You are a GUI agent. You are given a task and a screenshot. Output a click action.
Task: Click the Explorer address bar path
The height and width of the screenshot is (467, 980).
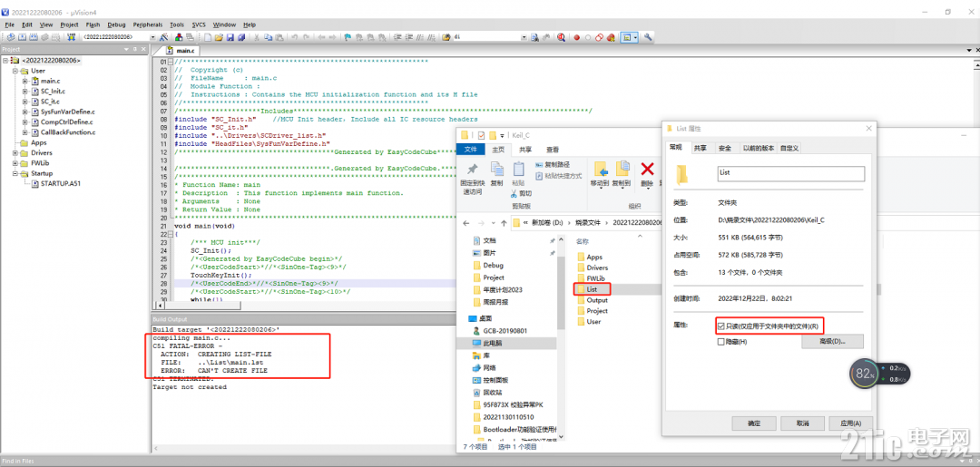[x=584, y=223]
